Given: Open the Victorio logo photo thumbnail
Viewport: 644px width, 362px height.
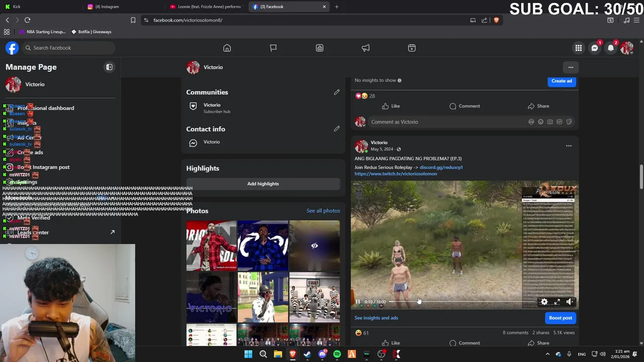Looking at the screenshot, I should click(211, 297).
